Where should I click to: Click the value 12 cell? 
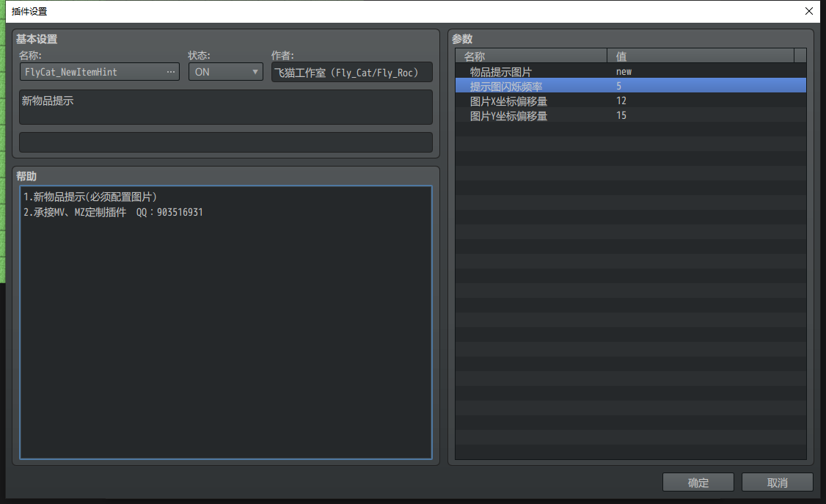click(x=706, y=101)
